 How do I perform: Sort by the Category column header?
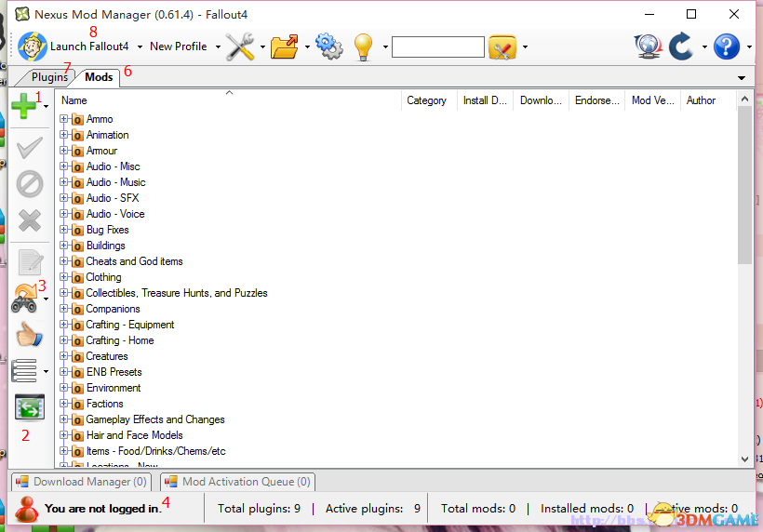coord(427,100)
